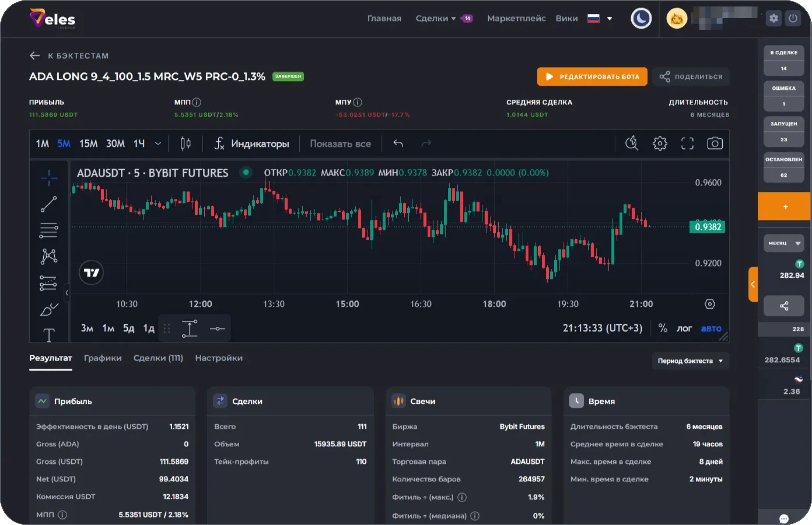Enter fullscreen chart mode
Image resolution: width=812 pixels, height=525 pixels.
[687, 144]
